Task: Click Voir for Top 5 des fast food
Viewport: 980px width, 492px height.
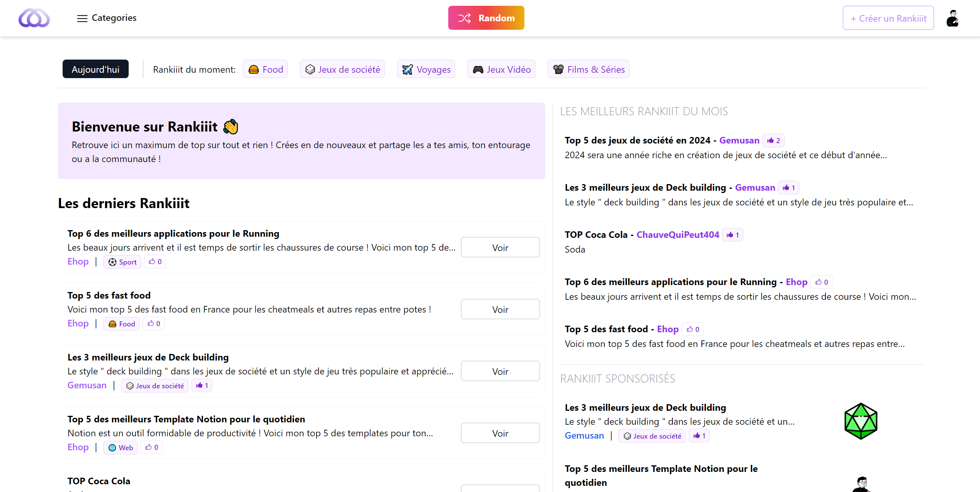Action: pos(500,309)
